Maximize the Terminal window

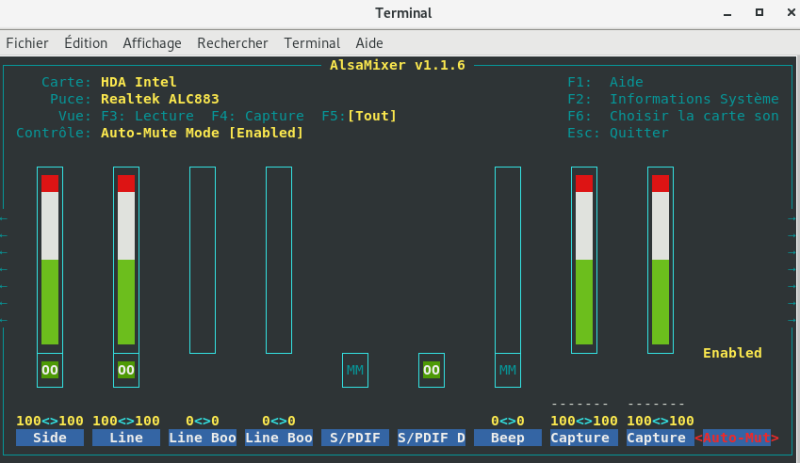759,12
